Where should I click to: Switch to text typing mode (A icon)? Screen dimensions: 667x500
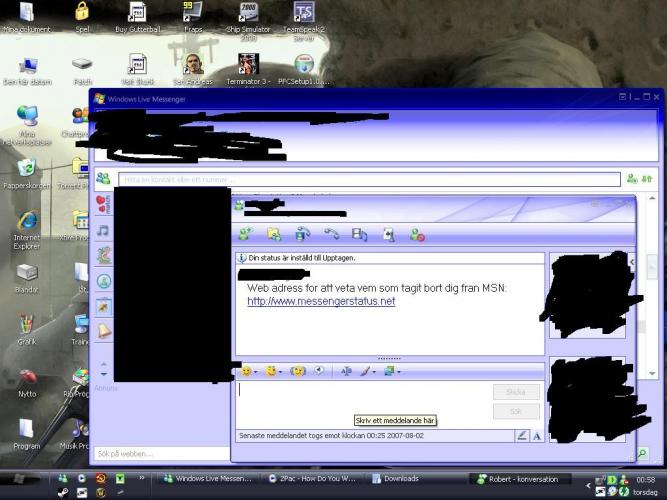click(x=537, y=436)
